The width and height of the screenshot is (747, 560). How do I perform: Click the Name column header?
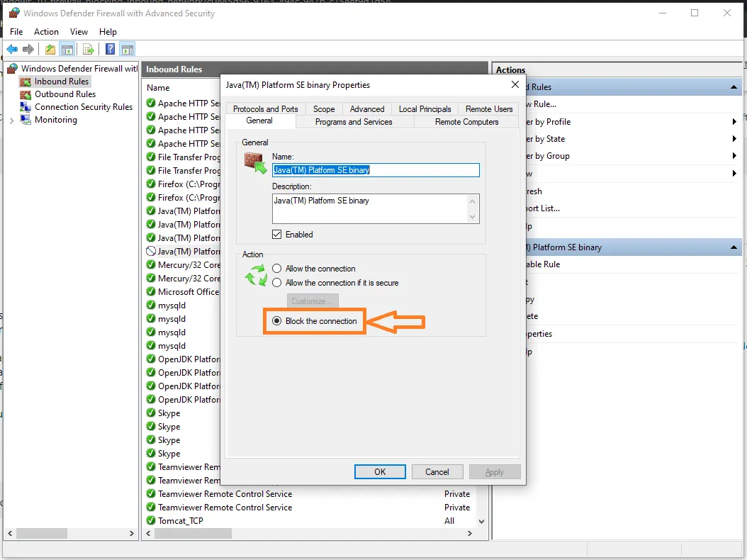tap(158, 88)
